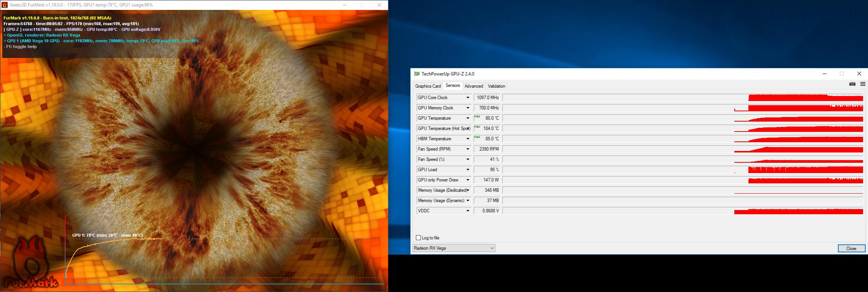Click the FurMark app icon in title bar
The width and height of the screenshot is (868, 292).
tap(5, 5)
